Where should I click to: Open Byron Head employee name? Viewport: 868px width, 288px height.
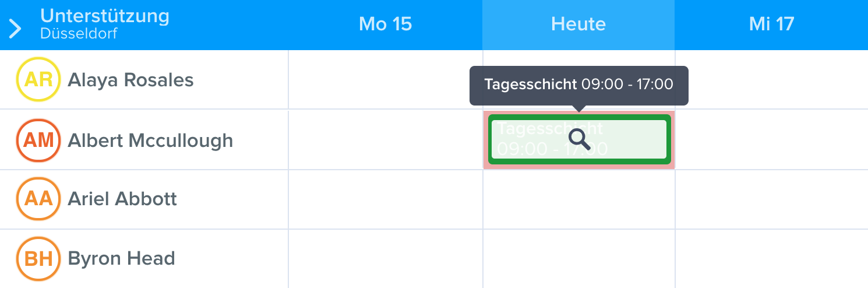(121, 259)
